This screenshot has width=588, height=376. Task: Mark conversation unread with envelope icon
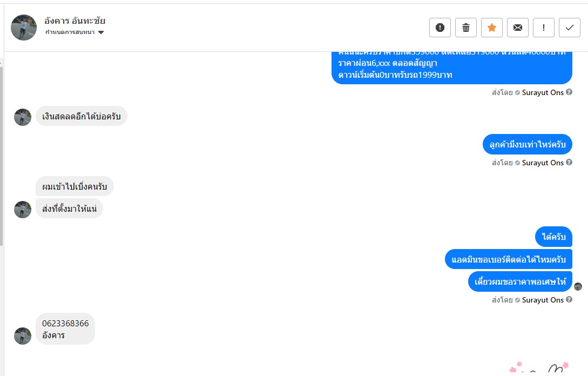(x=518, y=28)
